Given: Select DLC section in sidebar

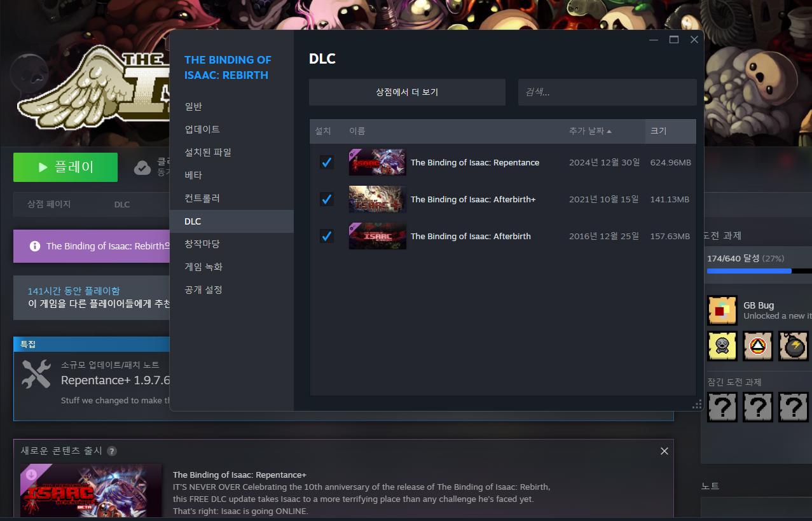Looking at the screenshot, I should click(x=231, y=221).
